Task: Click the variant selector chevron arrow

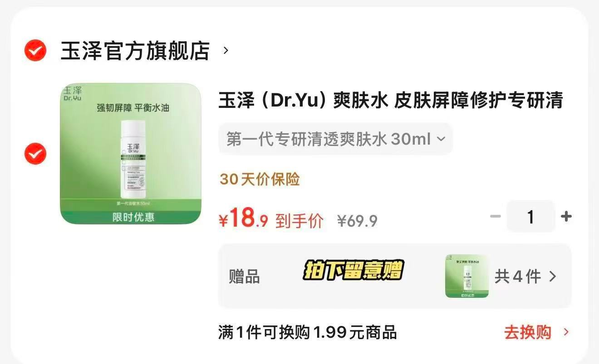Action: pos(441,139)
